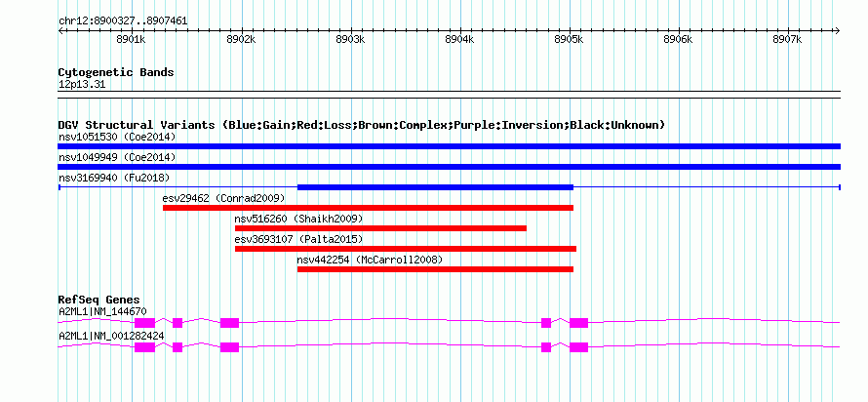
Task: Click the RefSeq Genes track title
Action: point(99,301)
